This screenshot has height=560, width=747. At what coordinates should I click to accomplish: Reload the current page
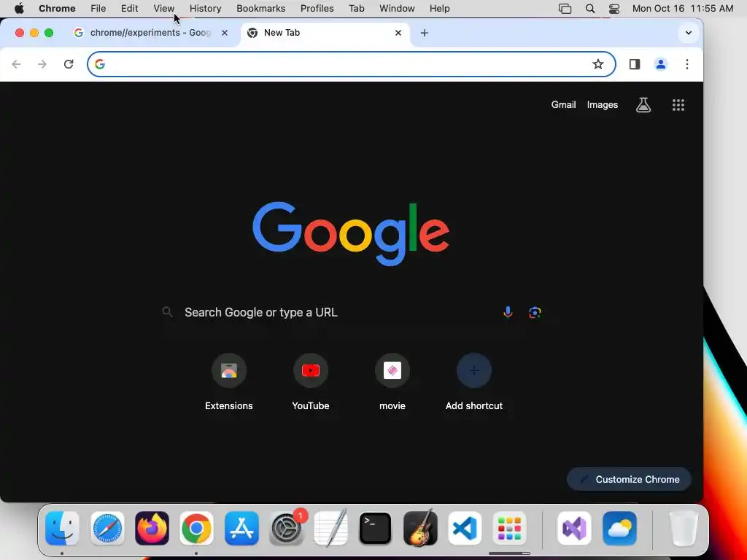pos(69,64)
